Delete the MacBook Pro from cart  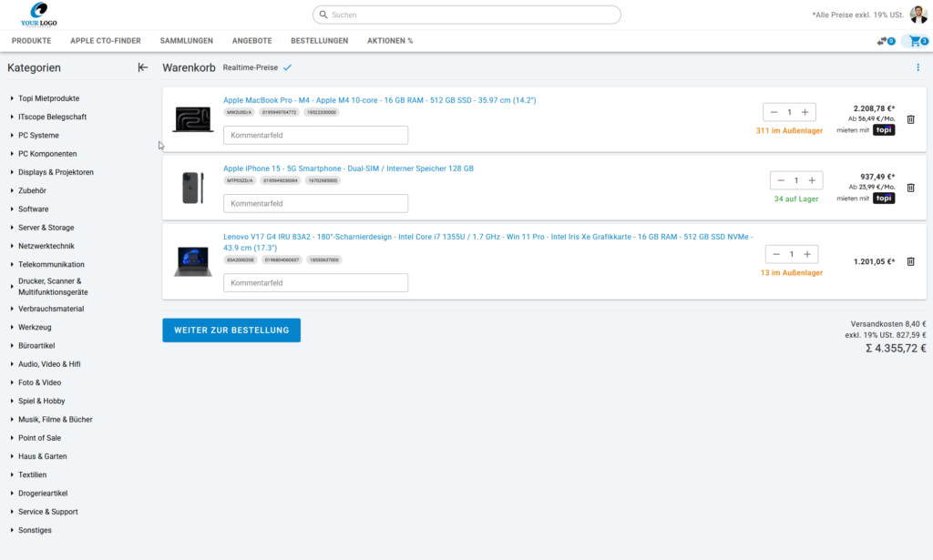(x=910, y=119)
